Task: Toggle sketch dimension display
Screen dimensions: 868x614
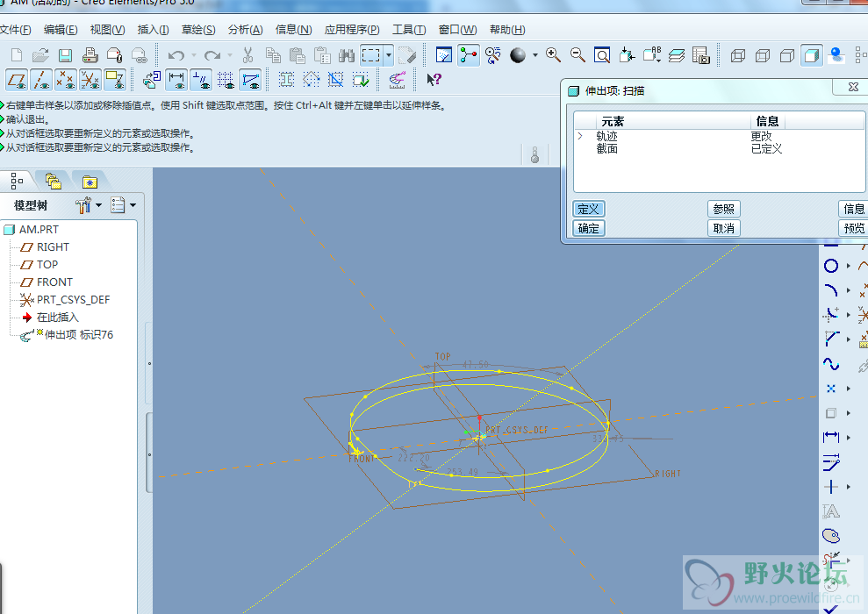Action: 176,80
